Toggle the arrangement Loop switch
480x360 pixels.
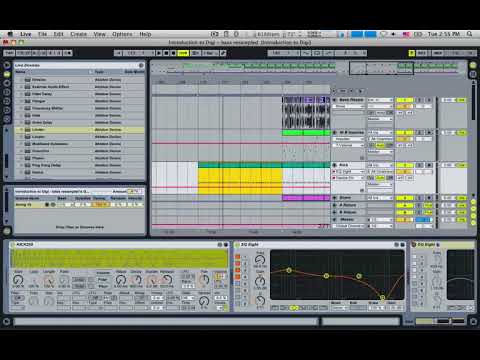(317, 53)
